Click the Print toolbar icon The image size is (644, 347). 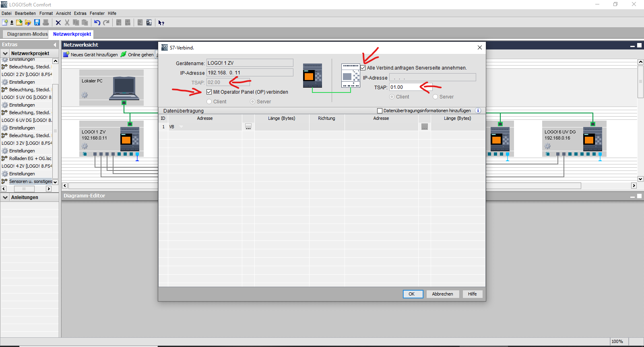coord(46,23)
